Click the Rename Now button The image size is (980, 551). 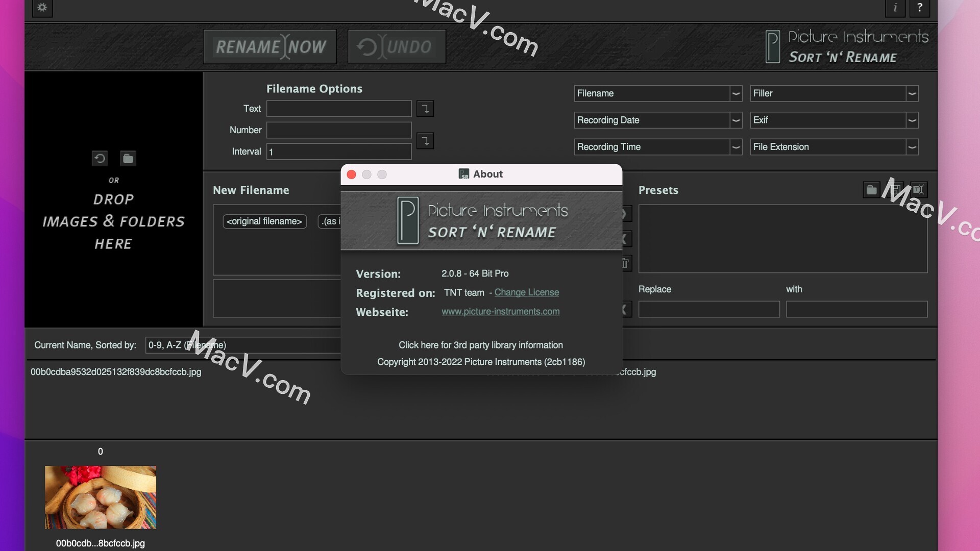270,46
